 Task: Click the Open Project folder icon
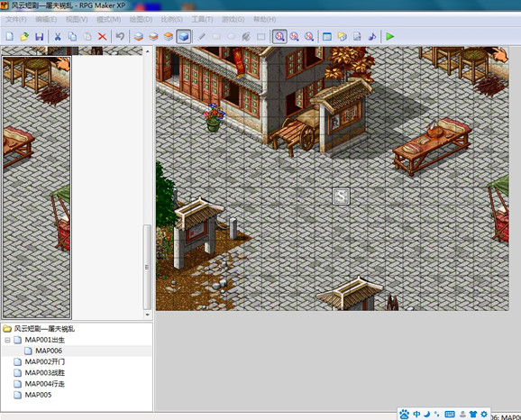(24, 36)
